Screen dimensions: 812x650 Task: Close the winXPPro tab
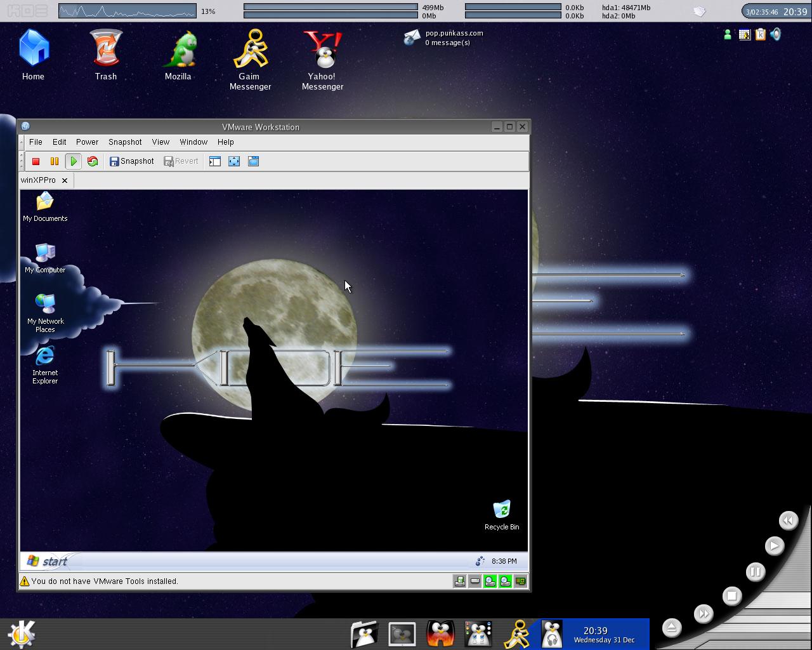click(x=65, y=181)
